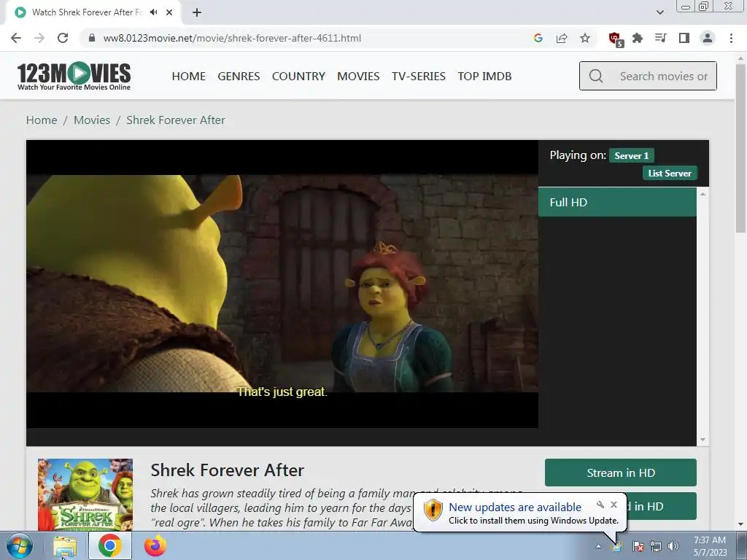Select the Full HD source

click(x=617, y=203)
